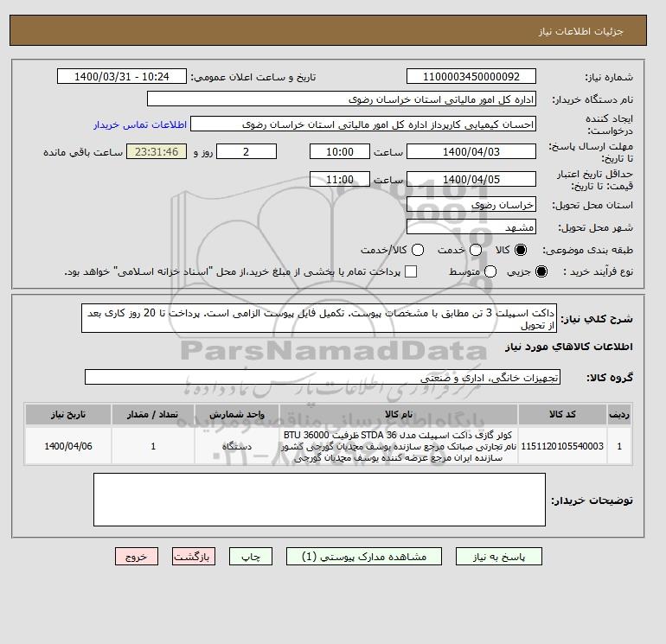Click the چاپ print button
The image size is (666, 644).
click(x=251, y=557)
